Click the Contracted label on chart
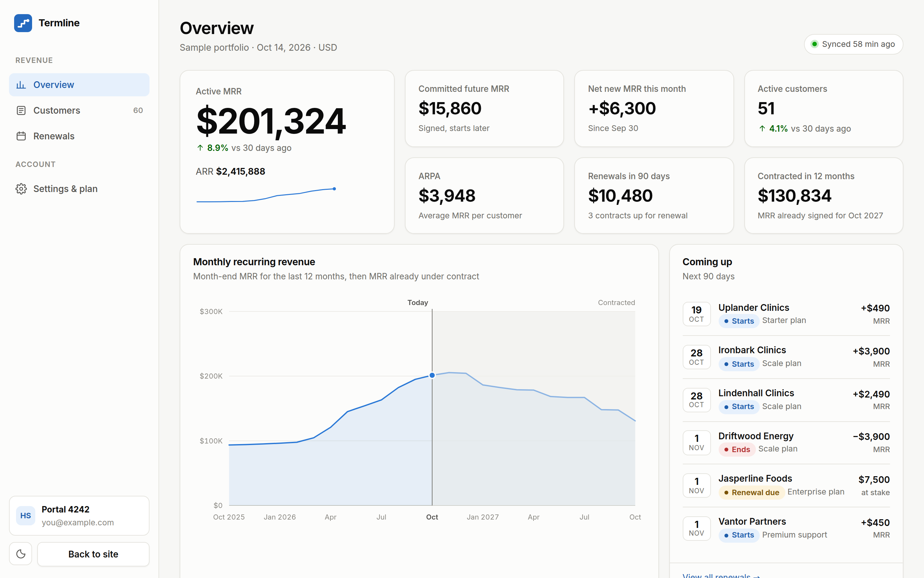 click(616, 302)
